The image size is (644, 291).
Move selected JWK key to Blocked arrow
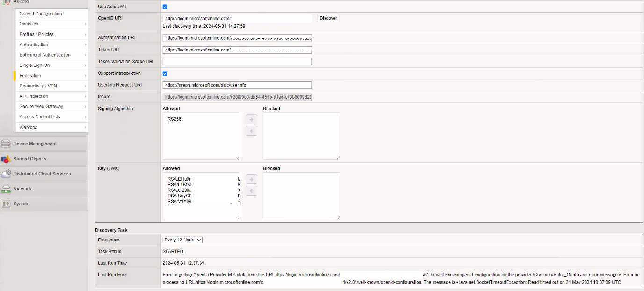pos(252,179)
